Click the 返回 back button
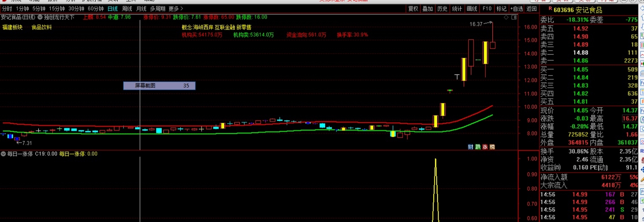Image resolution: width=644 pixels, height=222 pixels. click(532, 8)
